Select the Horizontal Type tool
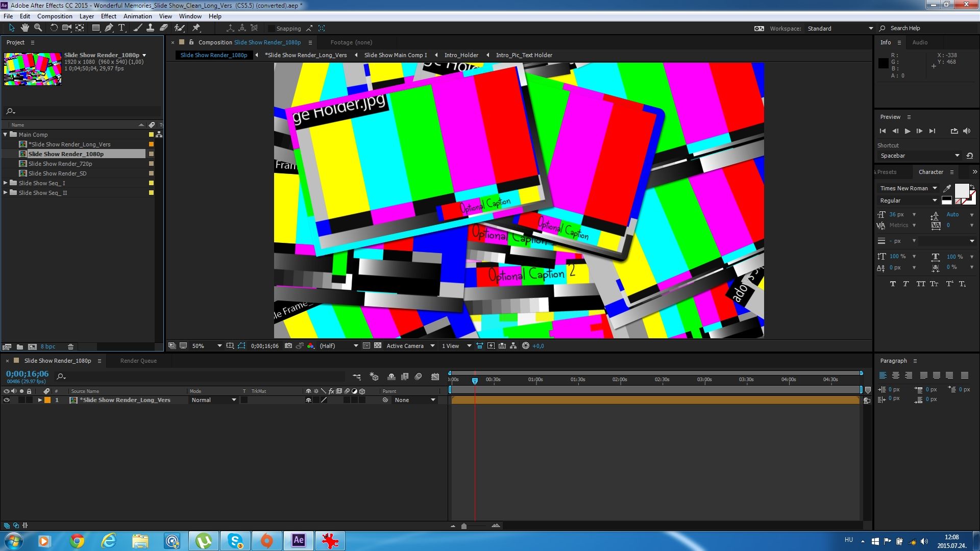The width and height of the screenshot is (980, 551). [121, 28]
